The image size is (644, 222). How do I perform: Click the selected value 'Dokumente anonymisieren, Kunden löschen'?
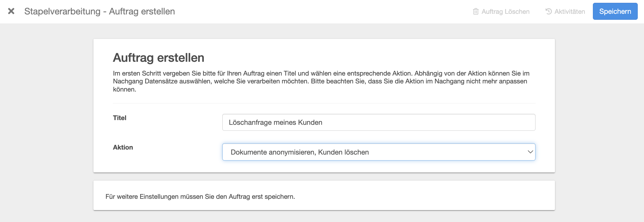coord(299,152)
